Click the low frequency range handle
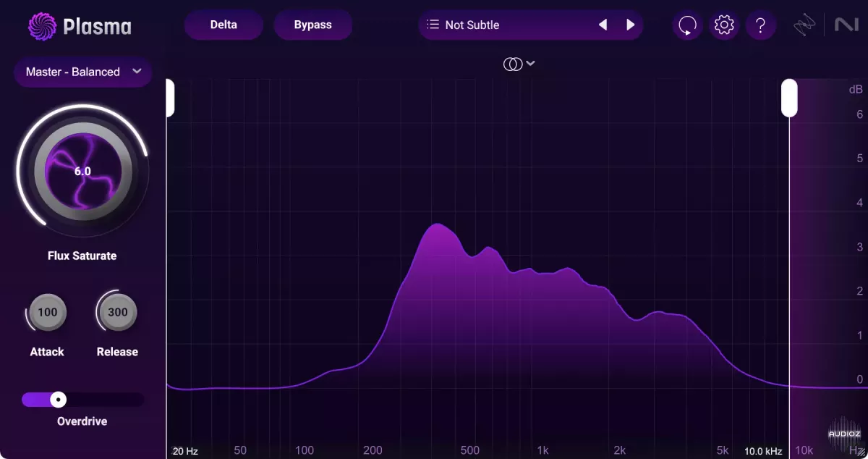 (x=169, y=98)
